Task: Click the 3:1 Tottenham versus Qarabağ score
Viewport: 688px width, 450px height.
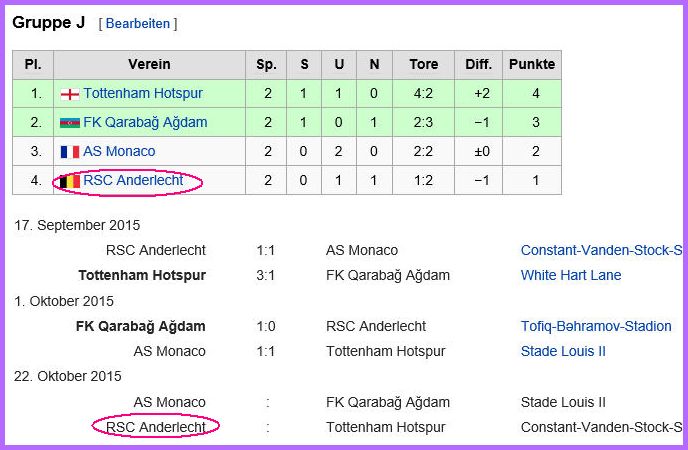Action: pos(265,275)
